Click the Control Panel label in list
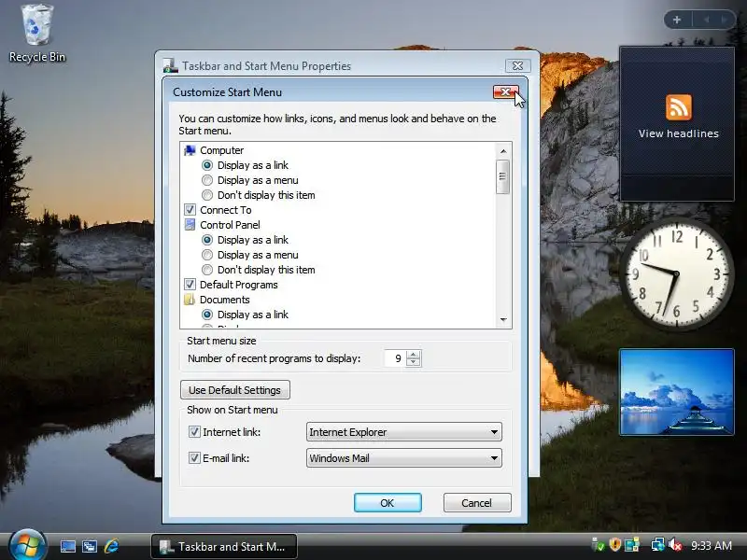Image resolution: width=747 pixels, height=560 pixels. click(230, 225)
